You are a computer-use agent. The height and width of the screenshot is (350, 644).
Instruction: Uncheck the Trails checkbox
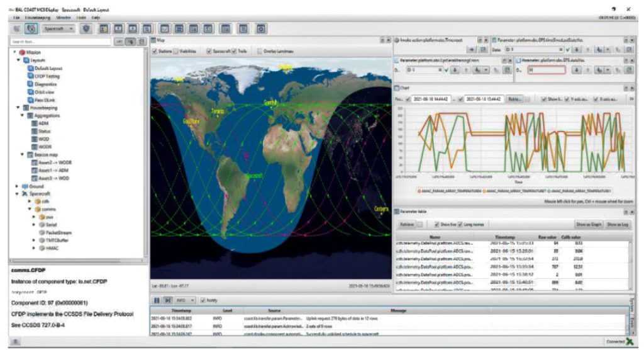[x=235, y=51]
